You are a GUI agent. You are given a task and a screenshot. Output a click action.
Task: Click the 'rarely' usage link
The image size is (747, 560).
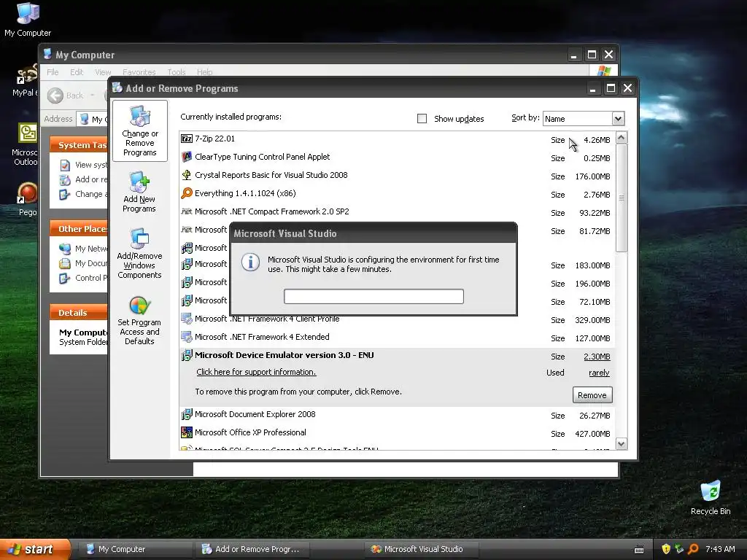(x=599, y=373)
